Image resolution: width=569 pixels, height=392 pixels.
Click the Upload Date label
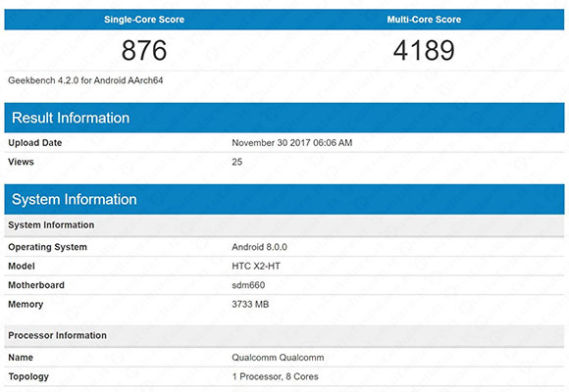point(35,143)
